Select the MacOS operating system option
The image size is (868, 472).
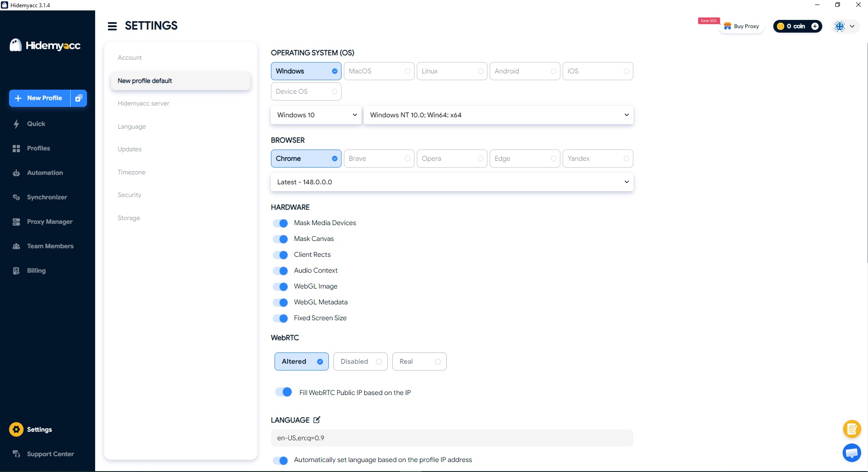(x=379, y=71)
